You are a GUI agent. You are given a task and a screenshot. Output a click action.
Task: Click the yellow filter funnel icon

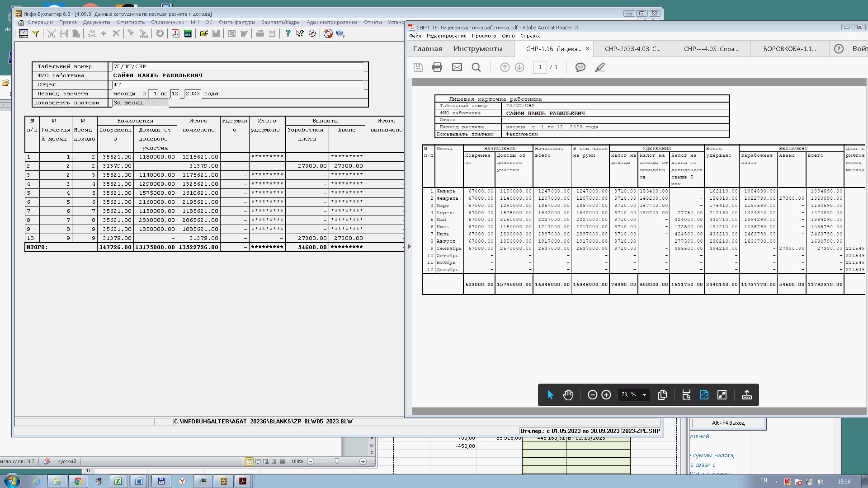36,33
